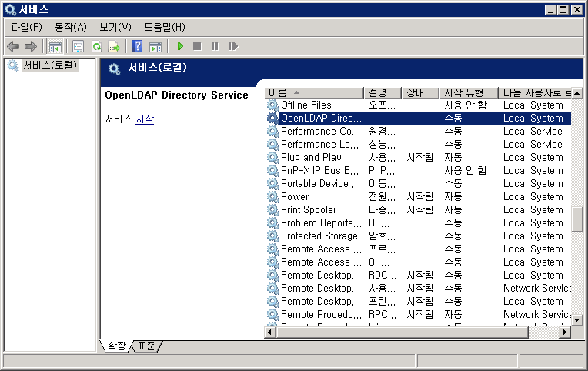Open the Properties toolbar icon
This screenshot has width=588, height=371.
[78, 46]
